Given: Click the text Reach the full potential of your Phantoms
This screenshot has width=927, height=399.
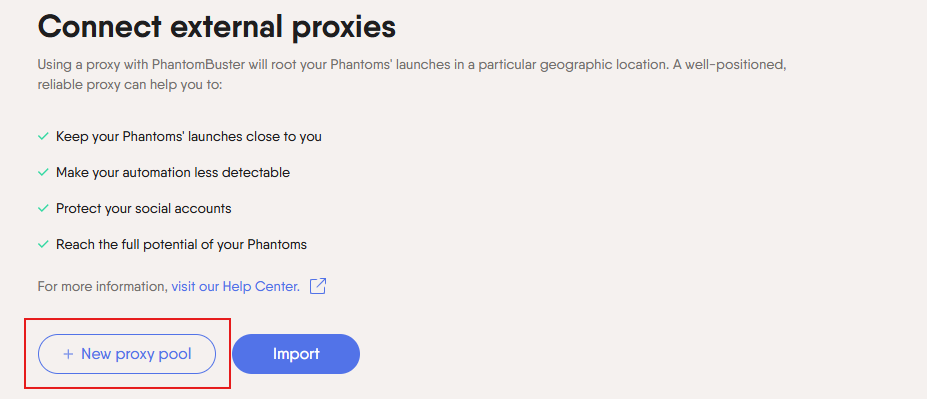Looking at the screenshot, I should point(181,244).
